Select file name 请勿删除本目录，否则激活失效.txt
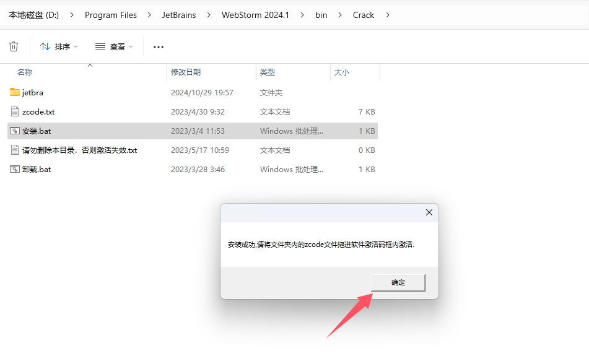Image resolution: width=589 pixels, height=364 pixels. [x=80, y=150]
